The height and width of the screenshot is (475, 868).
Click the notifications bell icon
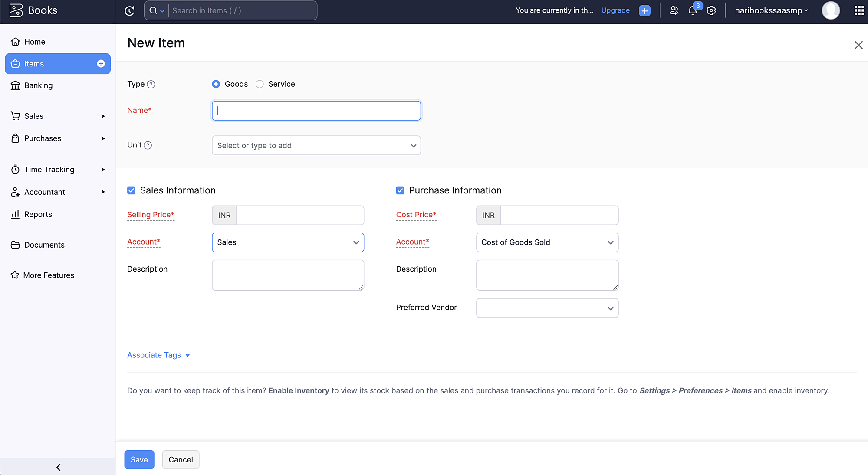pos(693,10)
